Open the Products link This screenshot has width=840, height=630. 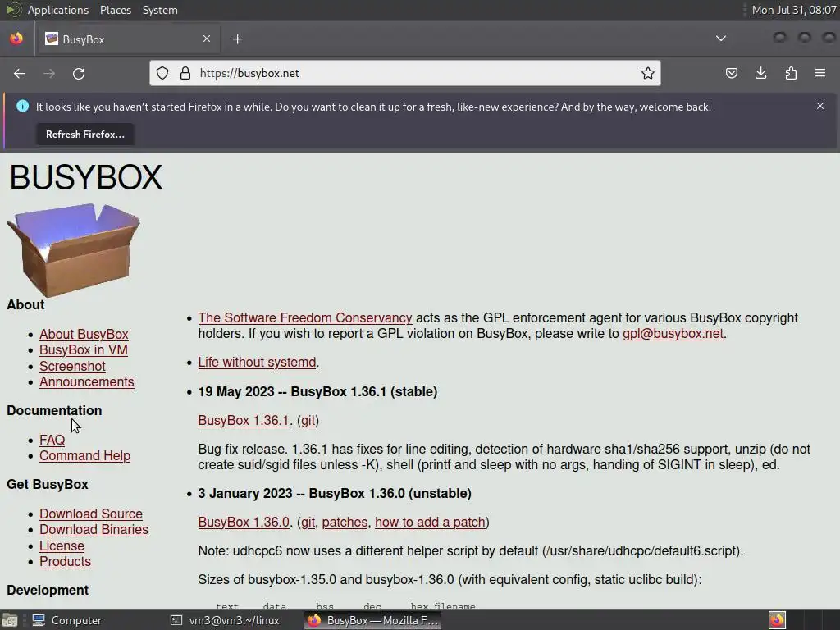click(65, 561)
